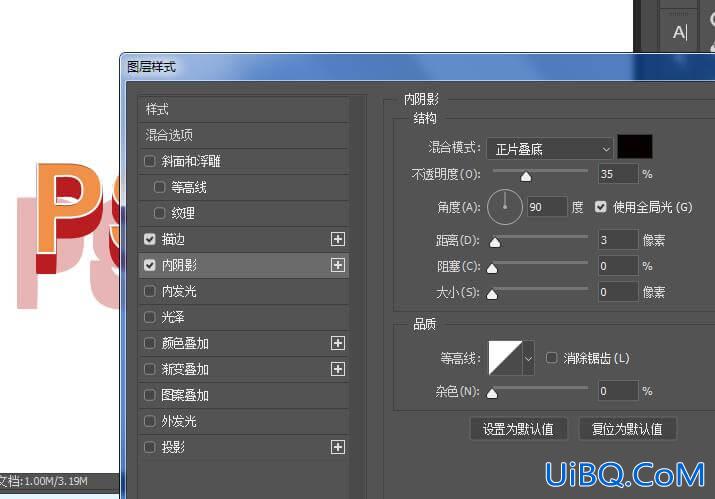
Task: Click the 不透明度 opacity slider handle
Action: (x=526, y=177)
